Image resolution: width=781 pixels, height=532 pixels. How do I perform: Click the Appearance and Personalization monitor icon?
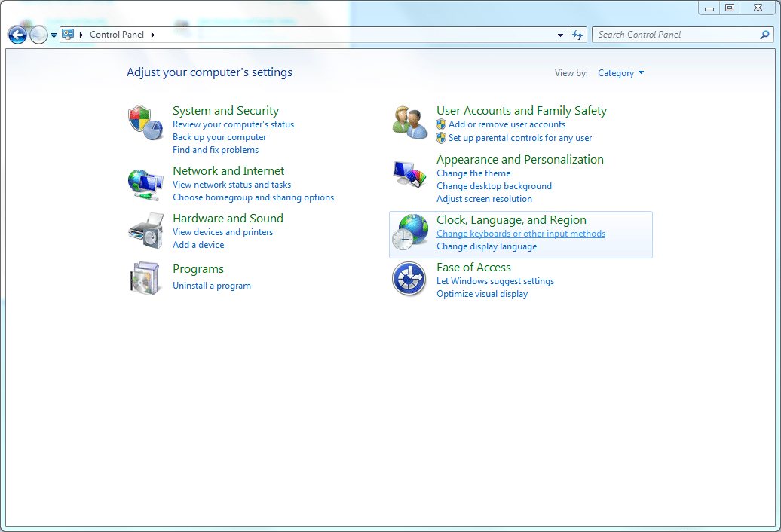pos(409,173)
